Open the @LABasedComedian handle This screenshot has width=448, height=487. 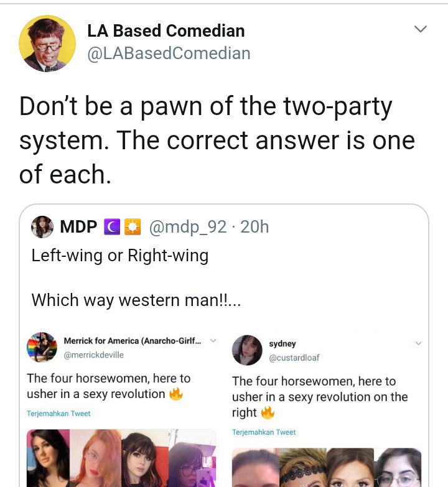pos(169,53)
